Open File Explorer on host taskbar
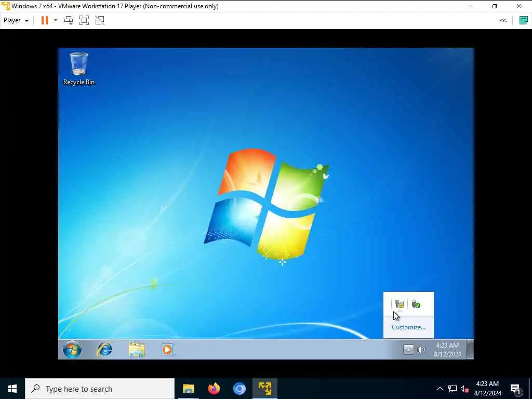The width and height of the screenshot is (532, 399). [188, 389]
